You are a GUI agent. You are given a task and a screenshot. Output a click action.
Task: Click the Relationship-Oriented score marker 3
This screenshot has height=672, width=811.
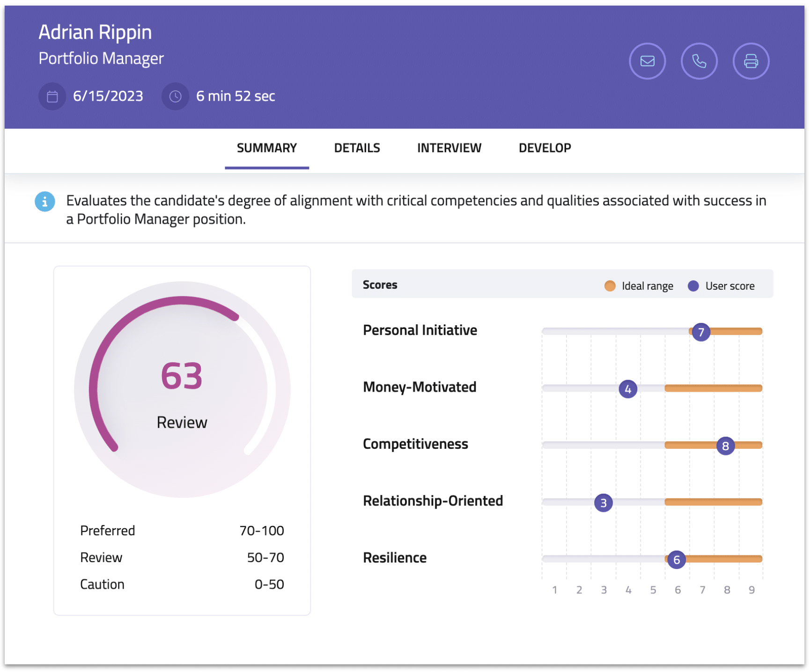(x=603, y=503)
